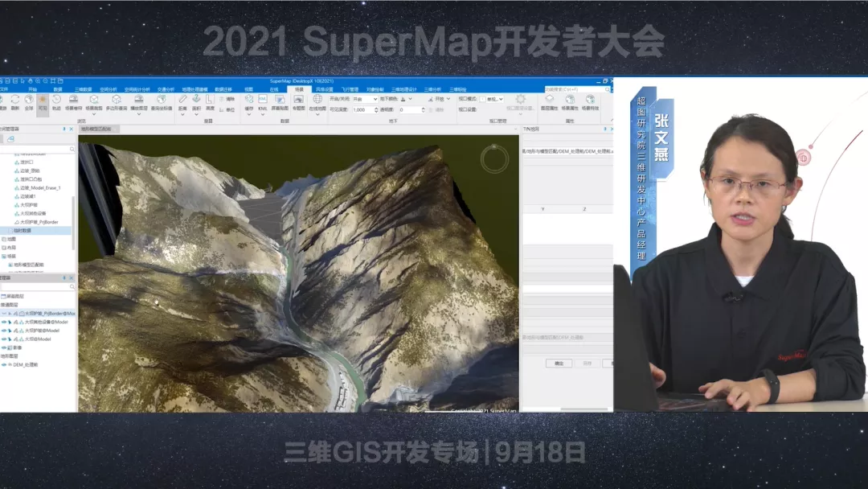
Task: Click the Full Globe (全球) view icon
Action: (x=29, y=99)
